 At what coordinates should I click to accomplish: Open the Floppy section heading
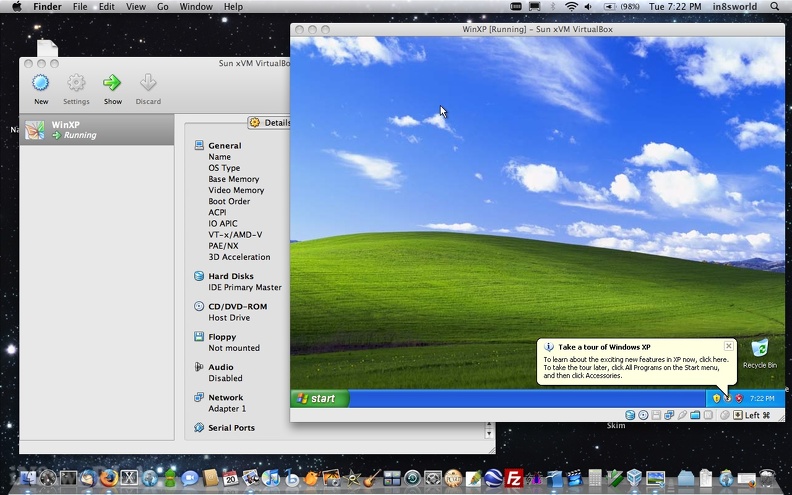pyautogui.click(x=222, y=337)
